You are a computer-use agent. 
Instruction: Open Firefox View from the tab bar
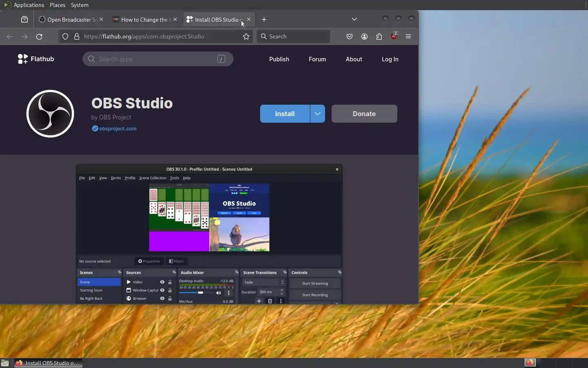(24, 20)
